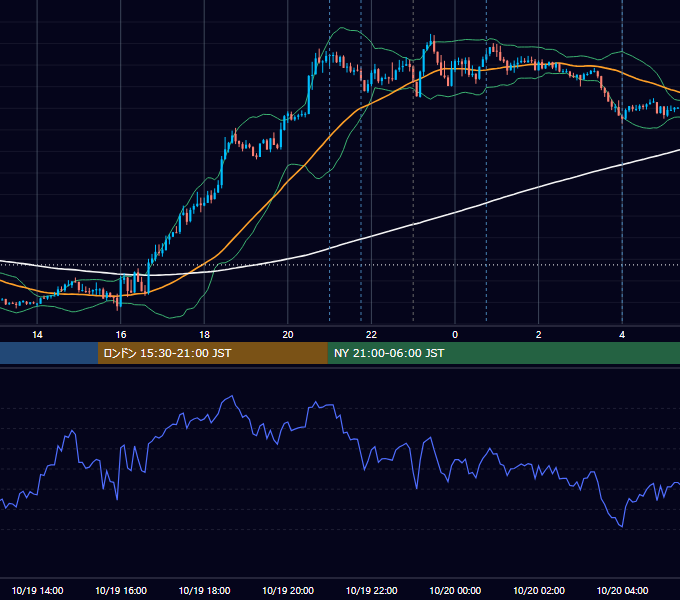Click the 10/19 20:00 date label
Image resolution: width=680 pixels, height=600 pixels.
[288, 590]
